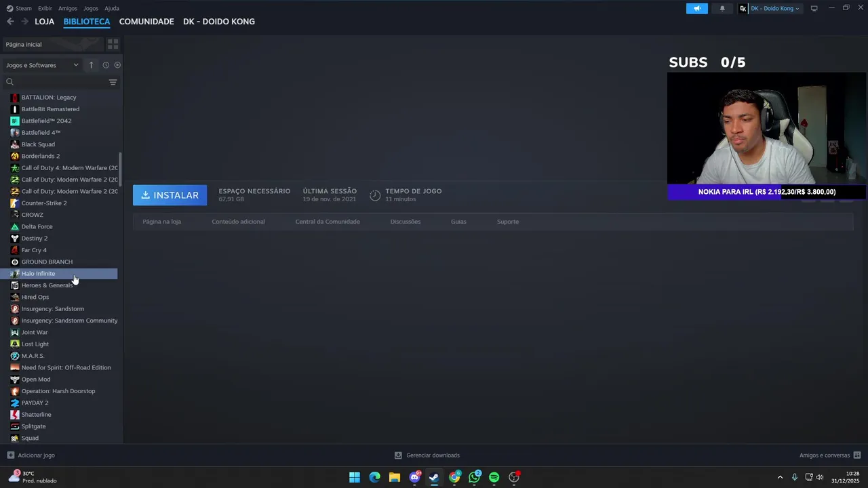Select the CROWZ game icon
868x488 pixels.
coord(15,215)
